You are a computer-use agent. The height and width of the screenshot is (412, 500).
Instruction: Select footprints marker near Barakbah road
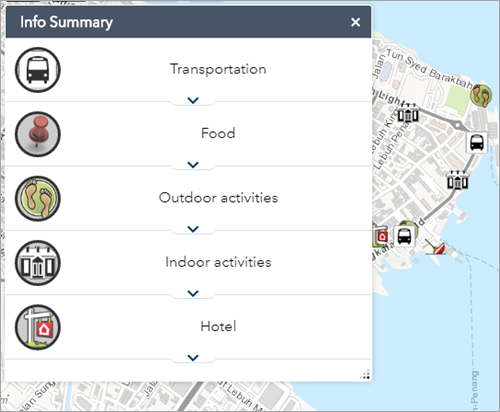(x=481, y=95)
